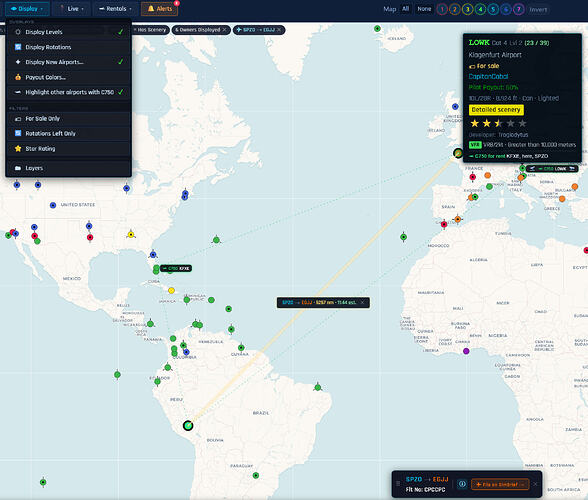The height and width of the screenshot is (500, 588).
Task: Open the Rentals dropdown
Action: (x=116, y=9)
